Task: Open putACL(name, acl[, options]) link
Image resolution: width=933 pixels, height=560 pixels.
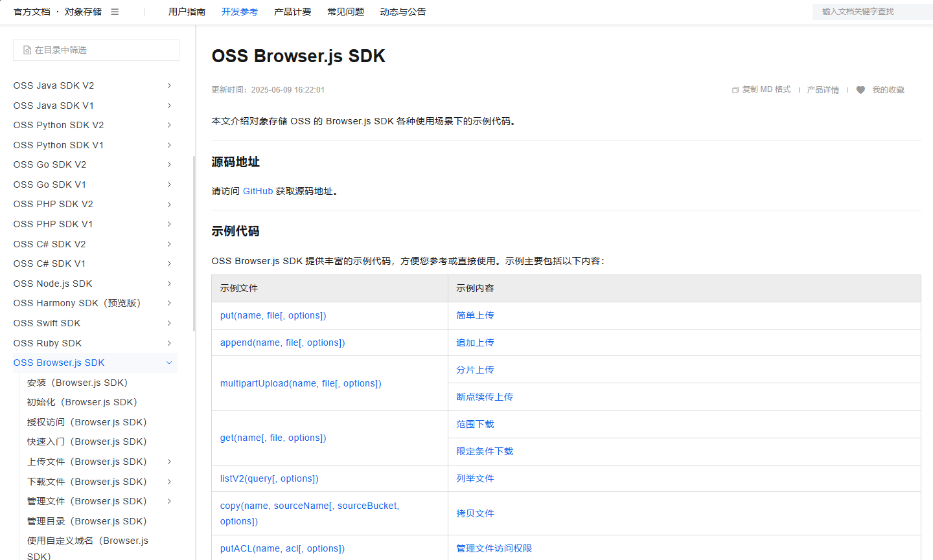Action: tap(282, 548)
